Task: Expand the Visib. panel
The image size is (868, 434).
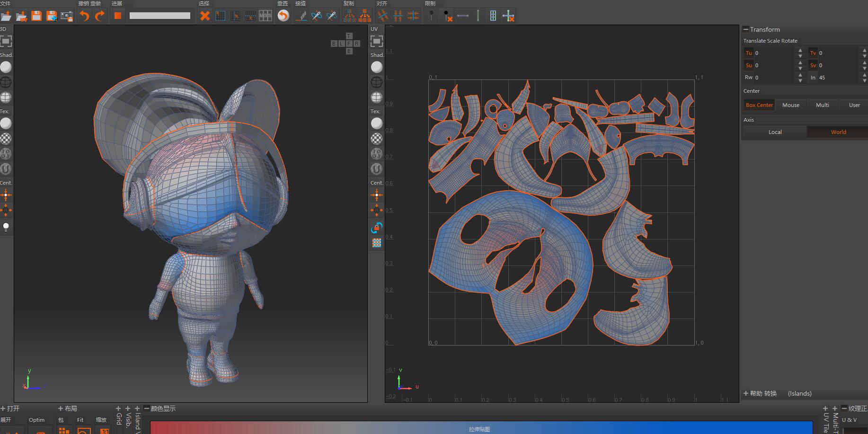Action: [128, 408]
